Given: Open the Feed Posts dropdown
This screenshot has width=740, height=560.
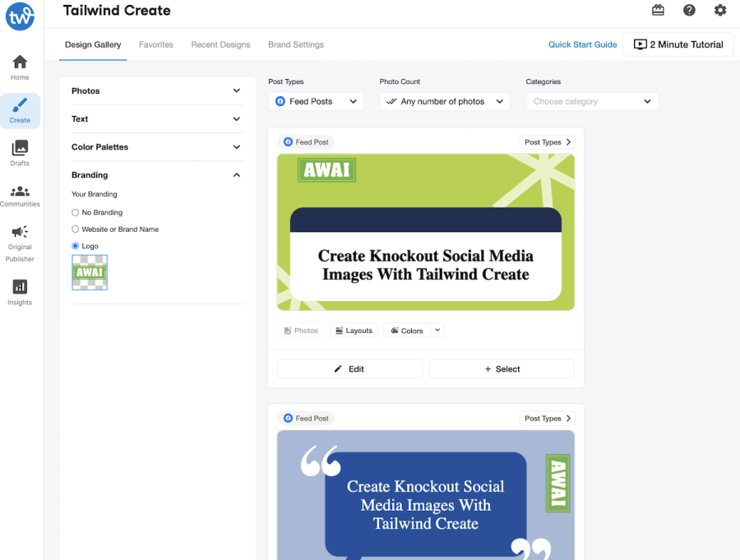Looking at the screenshot, I should point(316,101).
